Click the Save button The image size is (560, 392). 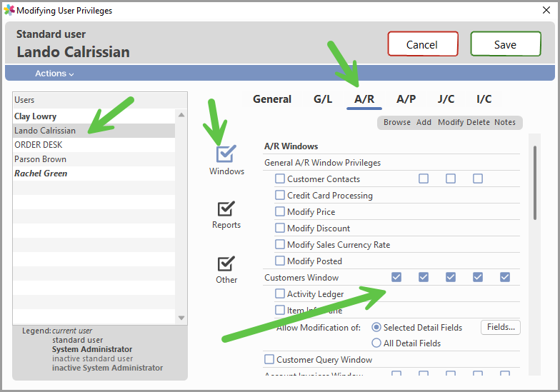[506, 44]
